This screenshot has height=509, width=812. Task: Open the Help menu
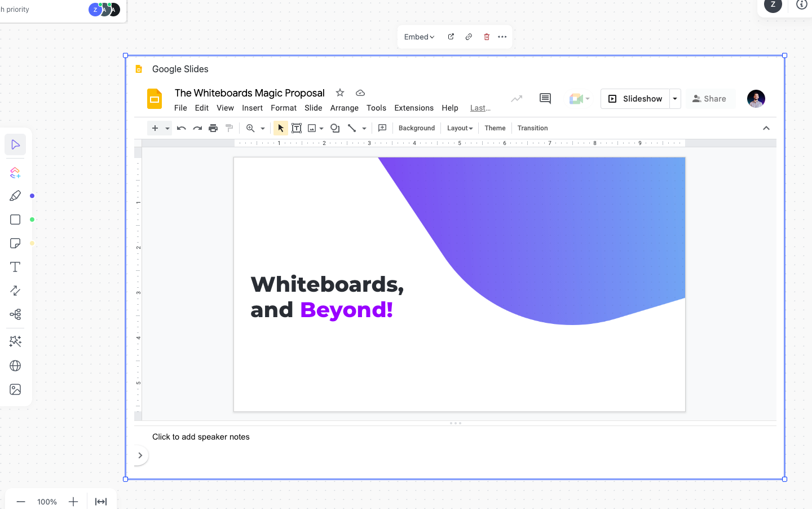[450, 108]
